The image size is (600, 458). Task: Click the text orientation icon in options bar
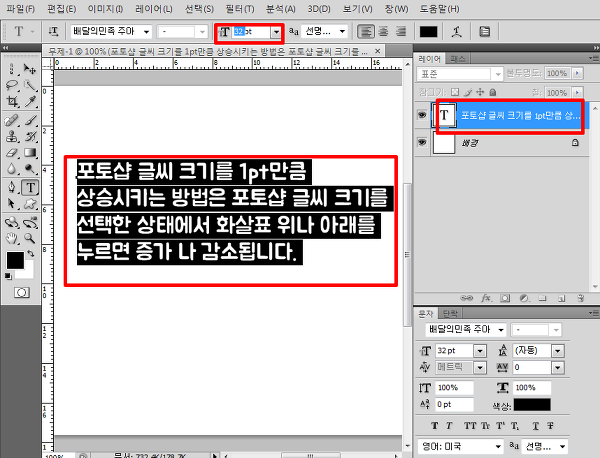pyautogui.click(x=54, y=31)
